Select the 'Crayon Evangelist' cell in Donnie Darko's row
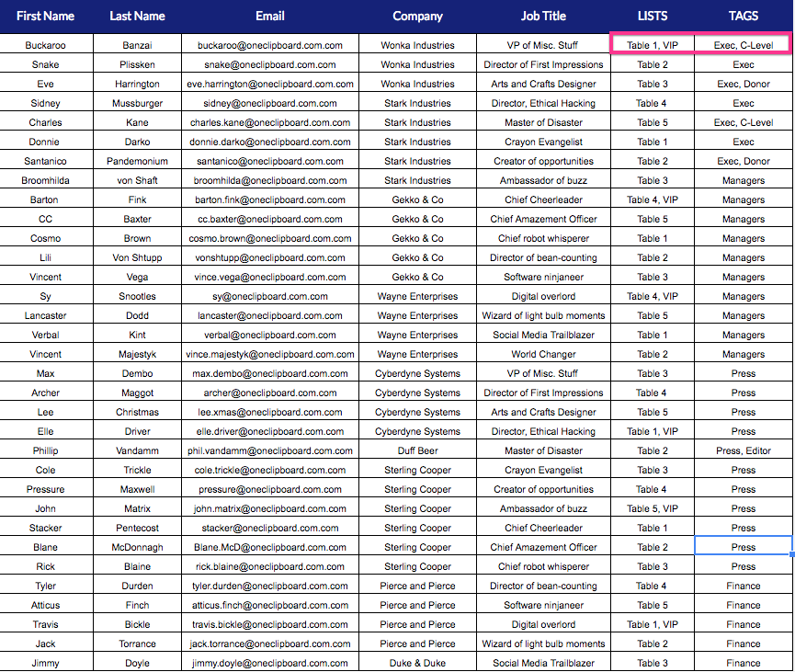Screen dimensions: 795x672 543,142
